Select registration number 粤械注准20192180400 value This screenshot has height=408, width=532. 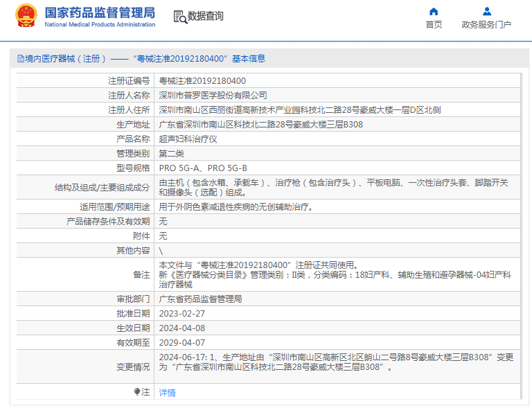point(202,81)
